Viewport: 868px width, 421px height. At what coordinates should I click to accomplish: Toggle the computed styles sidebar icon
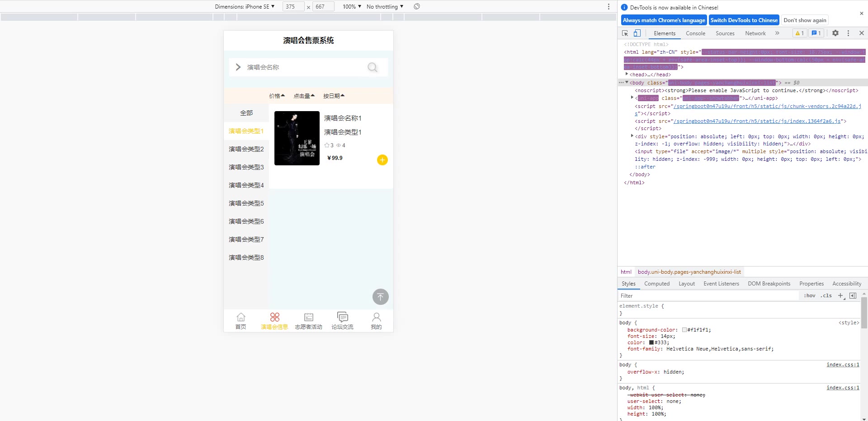[x=853, y=296]
